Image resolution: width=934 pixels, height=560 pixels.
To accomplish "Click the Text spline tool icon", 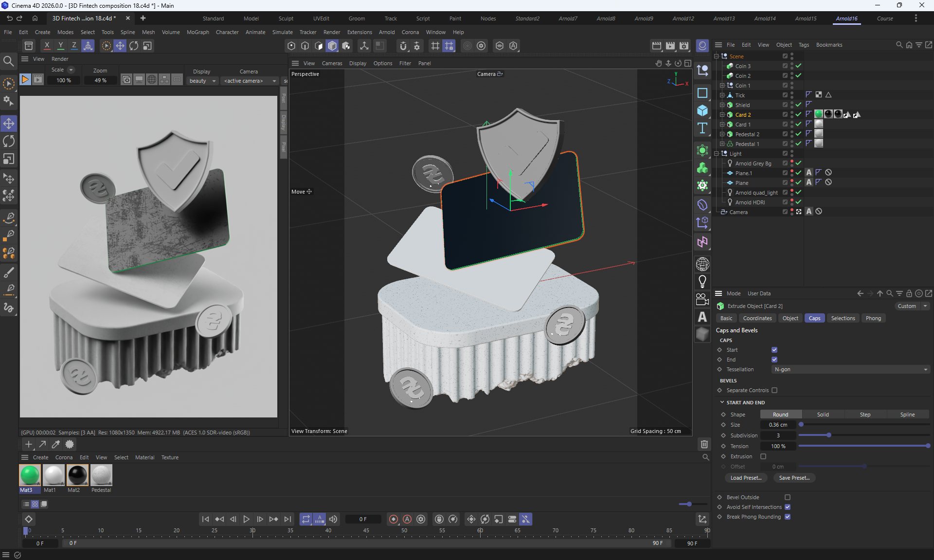I will [x=702, y=128].
